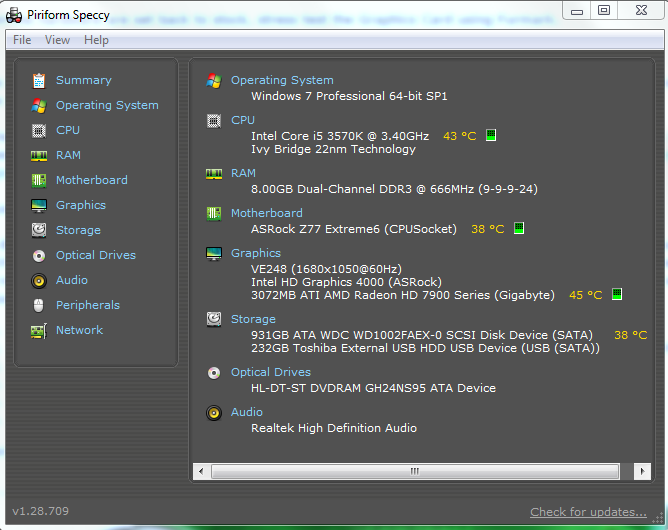
Task: Click the RAM stick icon in sidebar
Action: [x=39, y=156]
